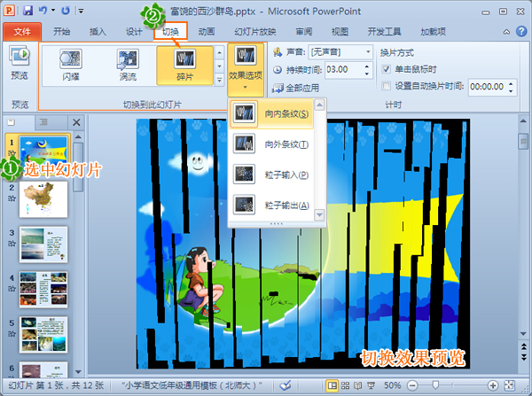
Task: Switch to the 幻灯片放映 ribbon tab
Action: coord(255,32)
